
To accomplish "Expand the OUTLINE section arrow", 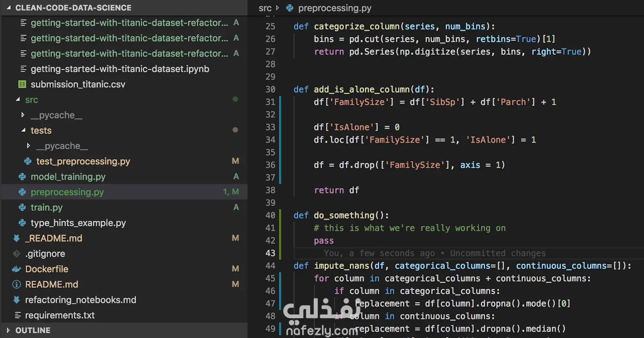I will pos(8,330).
